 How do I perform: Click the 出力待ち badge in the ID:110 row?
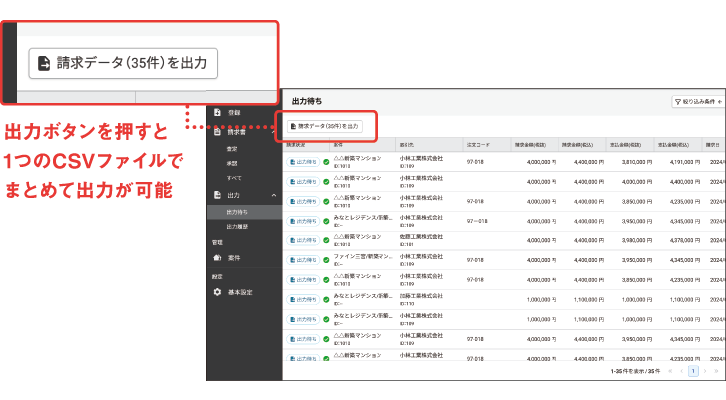coord(303,300)
